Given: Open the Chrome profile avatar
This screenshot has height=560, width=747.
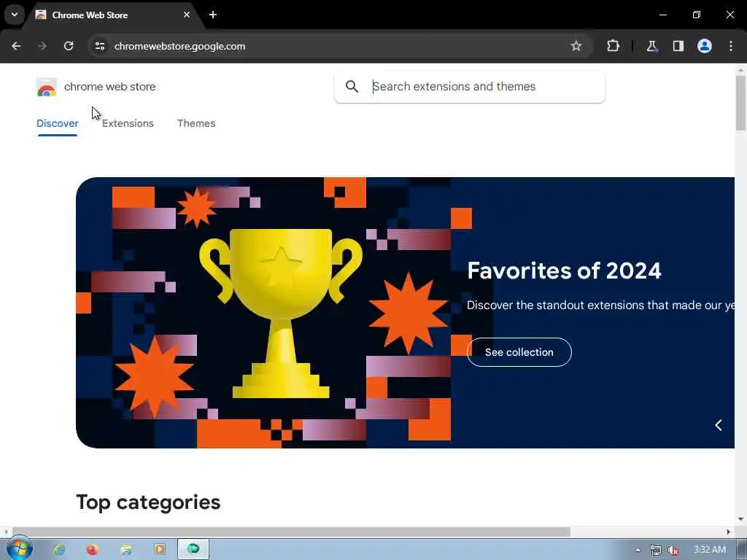Looking at the screenshot, I should tap(704, 46).
